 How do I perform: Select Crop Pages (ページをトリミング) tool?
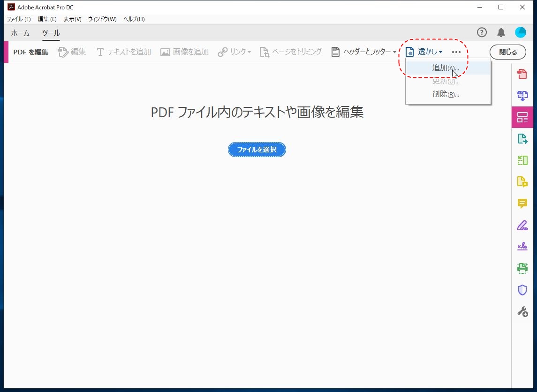[290, 52]
